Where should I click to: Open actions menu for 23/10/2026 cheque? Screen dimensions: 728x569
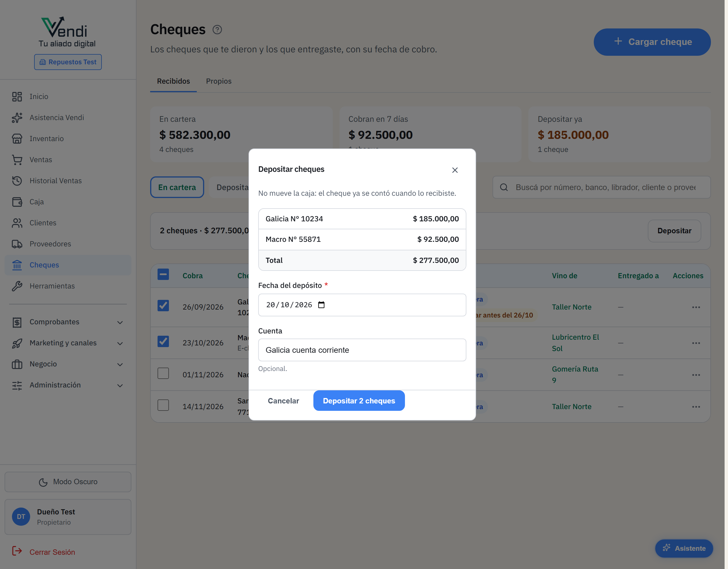696,343
